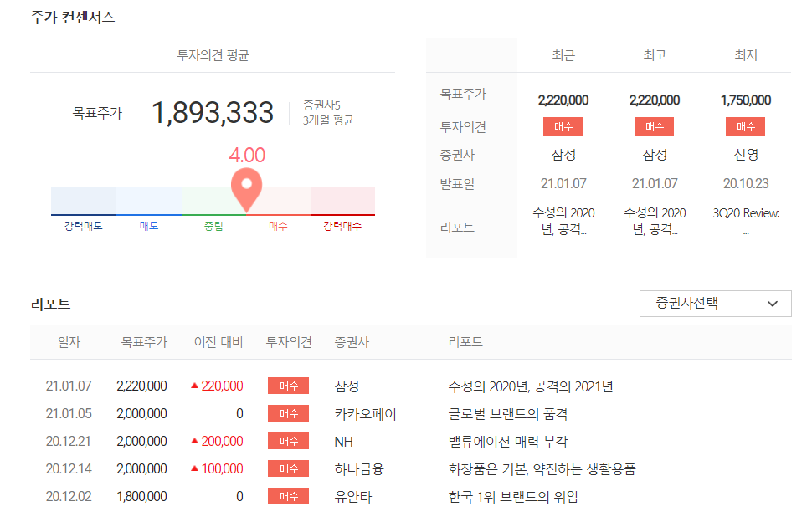Click the 매수 badge in the 하나금융 row
The width and height of the screenshot is (812, 522).
tap(289, 468)
